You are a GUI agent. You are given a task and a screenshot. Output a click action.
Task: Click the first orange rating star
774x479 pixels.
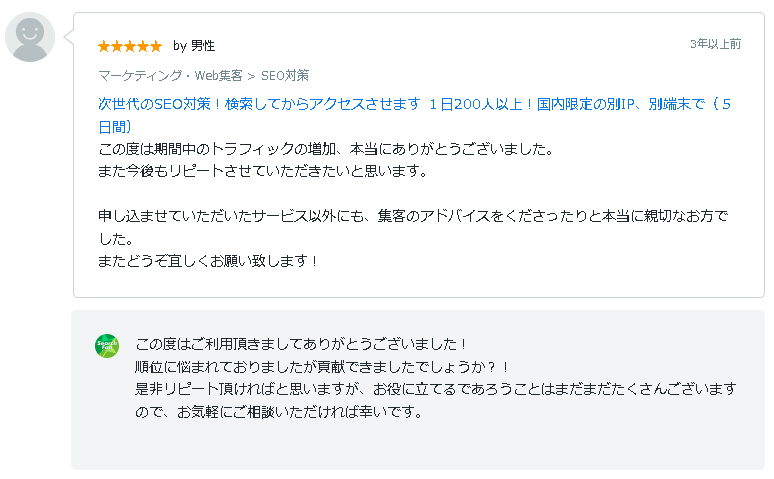[x=104, y=46]
